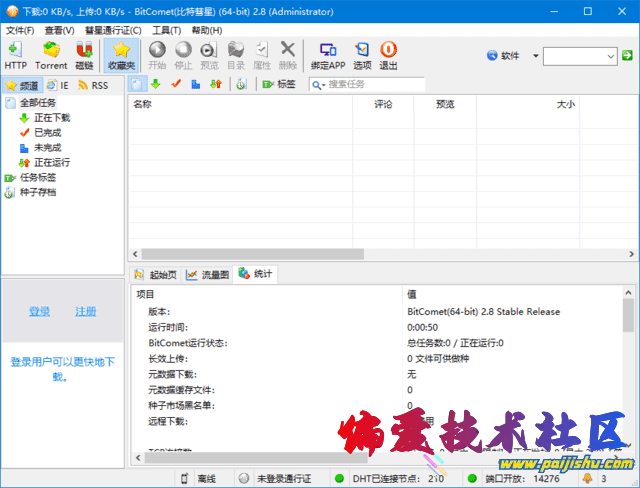Viewport: 640px width, 488px height.
Task: Switch to the 起始页 tab
Action: [x=156, y=275]
